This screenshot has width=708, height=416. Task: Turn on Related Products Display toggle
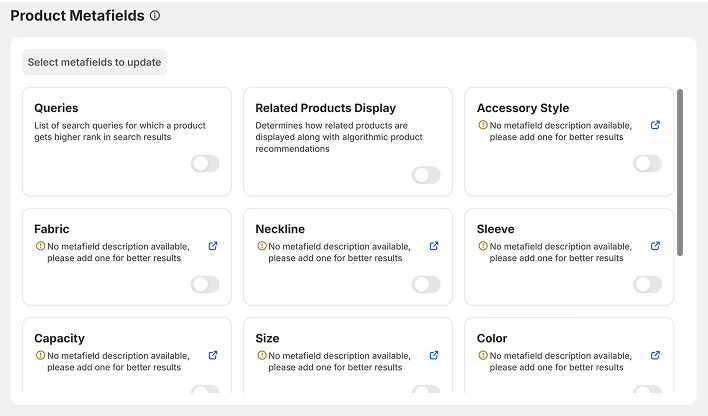click(x=426, y=175)
